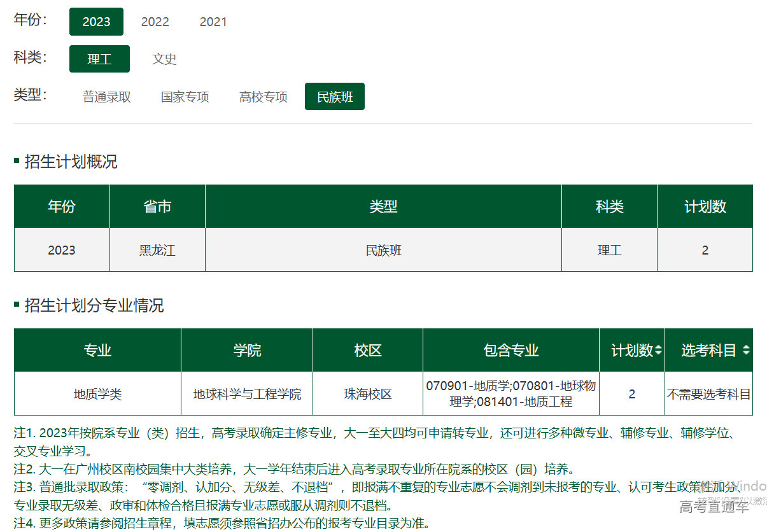767x532 pixels.
Task: Choose 高校专项 admission type
Action: 263,97
